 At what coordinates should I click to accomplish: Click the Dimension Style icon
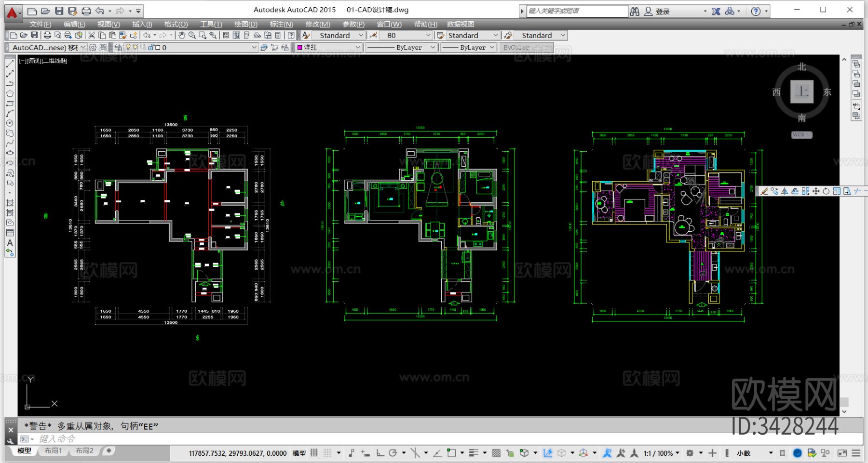(373, 35)
